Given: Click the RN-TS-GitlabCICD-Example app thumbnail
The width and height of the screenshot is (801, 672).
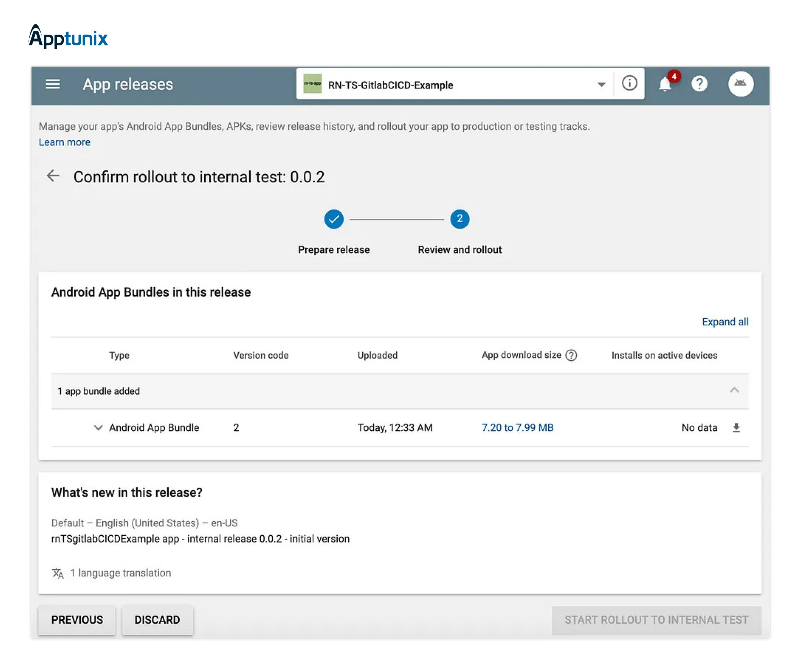Looking at the screenshot, I should pos(312,84).
